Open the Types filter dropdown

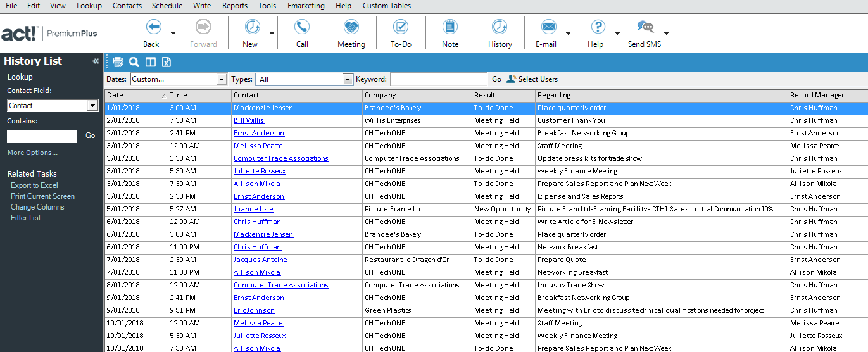(348, 80)
